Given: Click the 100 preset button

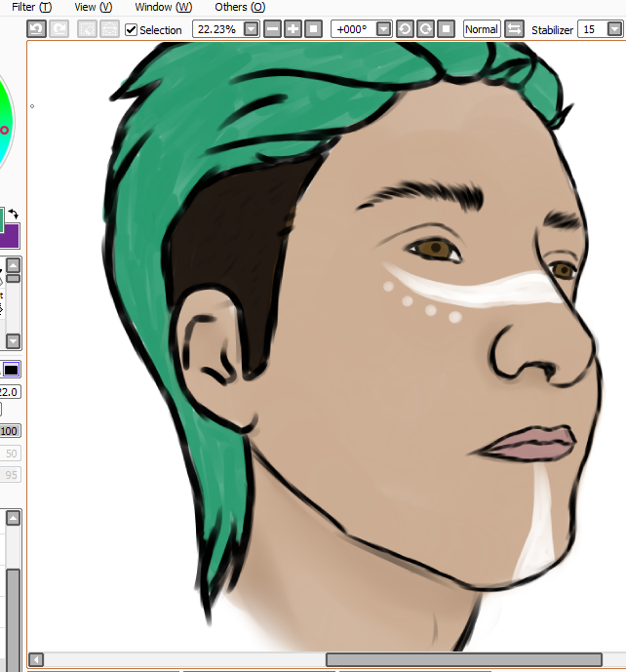Looking at the screenshot, I should (x=10, y=431).
